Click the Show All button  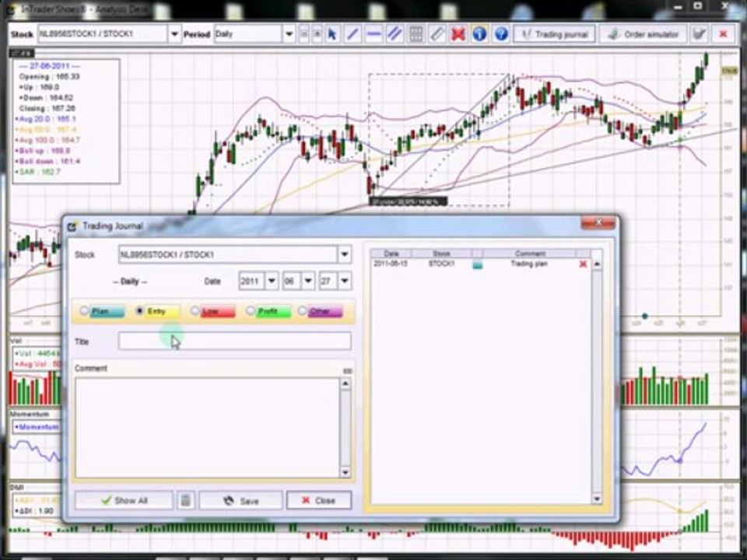point(124,500)
